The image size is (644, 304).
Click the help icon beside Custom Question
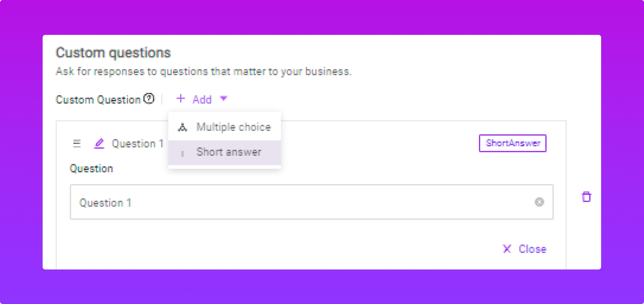pos(149,99)
